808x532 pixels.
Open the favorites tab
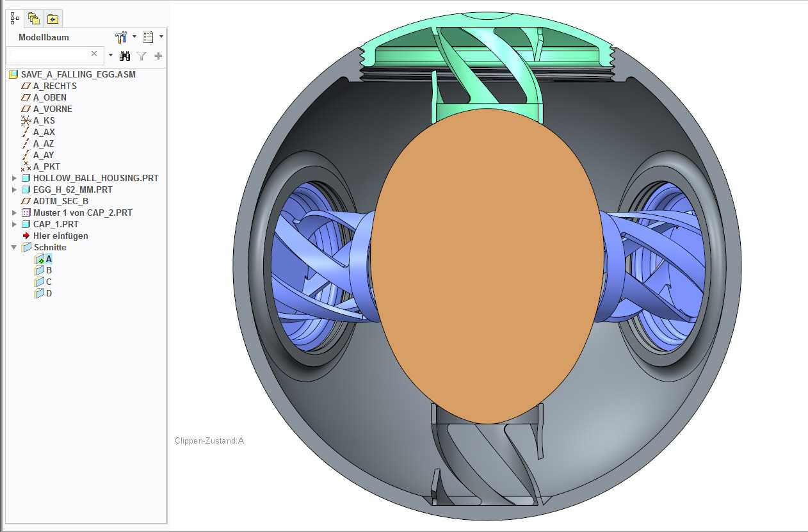[53, 19]
